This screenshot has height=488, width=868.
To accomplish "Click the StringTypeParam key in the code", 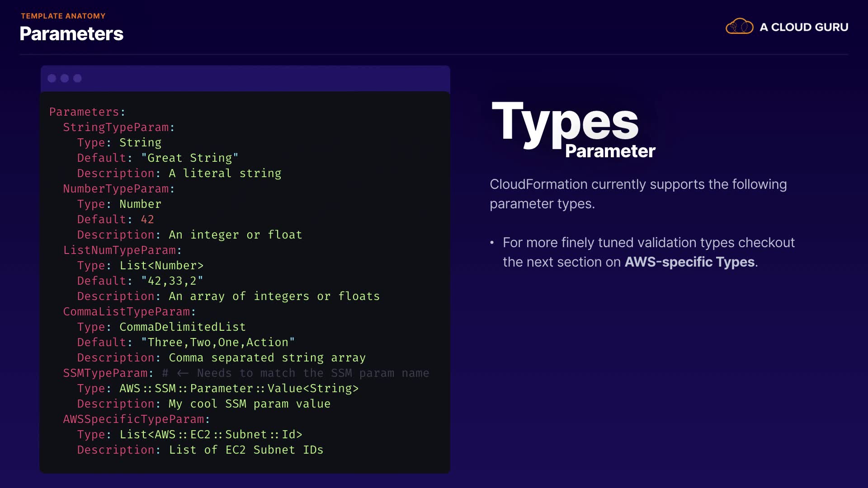I will (x=116, y=127).
